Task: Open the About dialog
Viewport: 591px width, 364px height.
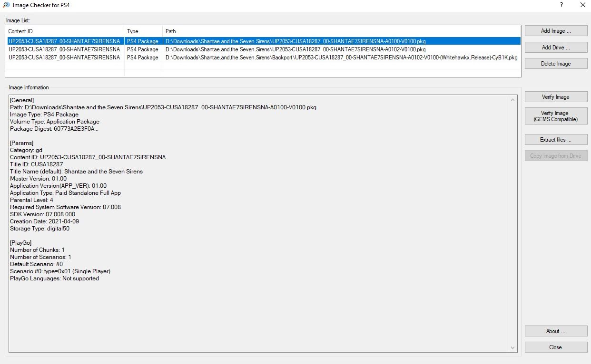Action: point(556,331)
